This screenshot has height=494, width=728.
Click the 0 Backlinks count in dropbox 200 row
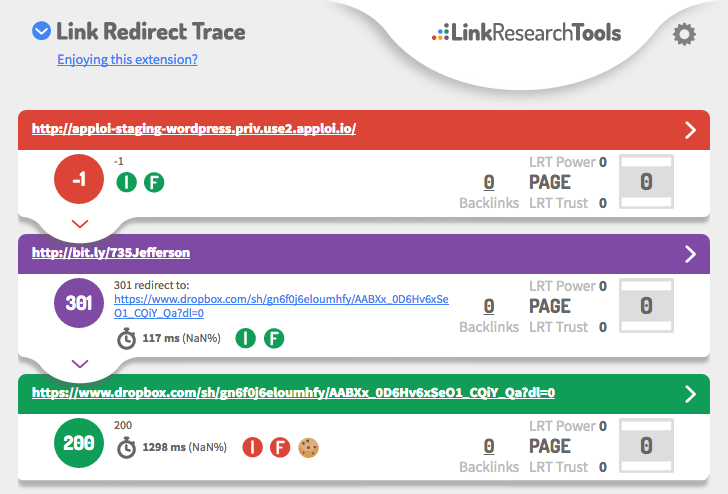coord(489,446)
